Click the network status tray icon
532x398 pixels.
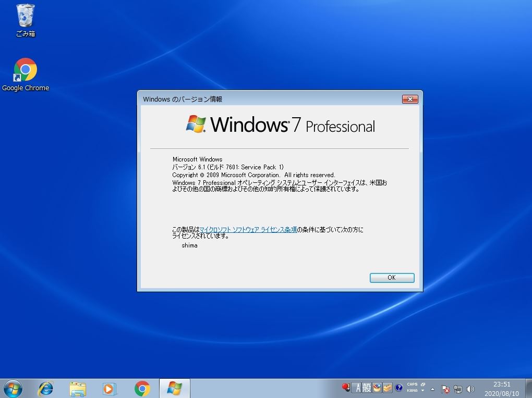[x=458, y=389]
